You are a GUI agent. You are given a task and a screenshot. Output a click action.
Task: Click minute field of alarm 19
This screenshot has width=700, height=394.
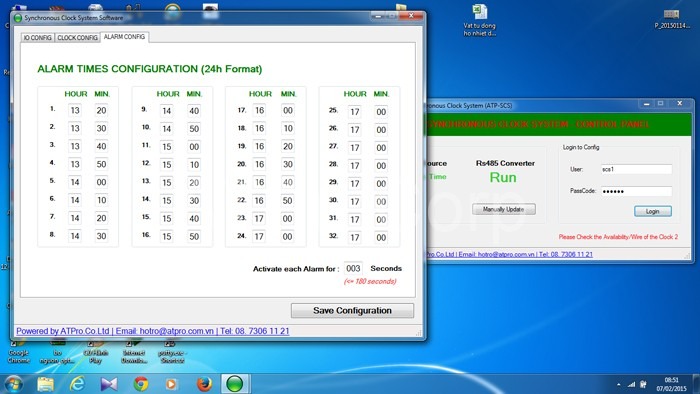288,146
